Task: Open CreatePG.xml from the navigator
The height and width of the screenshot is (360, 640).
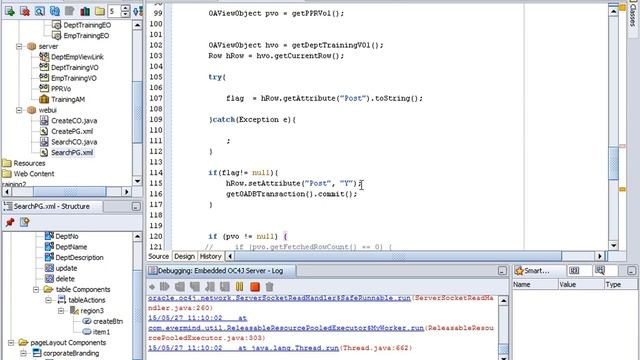Action: tap(72, 131)
